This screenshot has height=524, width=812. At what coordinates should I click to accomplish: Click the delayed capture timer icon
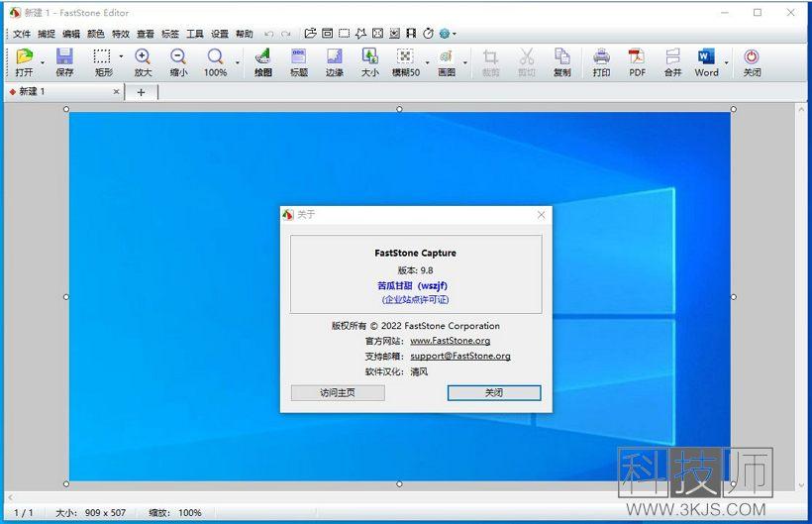pyautogui.click(x=428, y=33)
